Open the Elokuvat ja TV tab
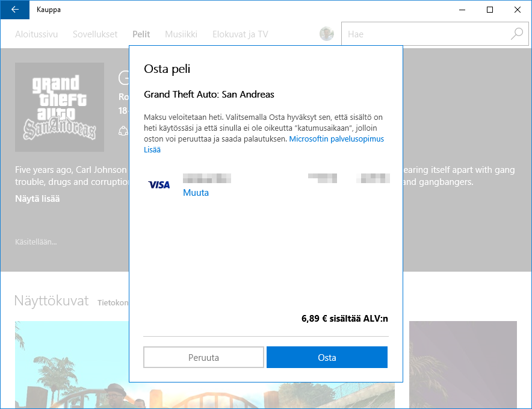This screenshot has width=532, height=409. tap(240, 34)
